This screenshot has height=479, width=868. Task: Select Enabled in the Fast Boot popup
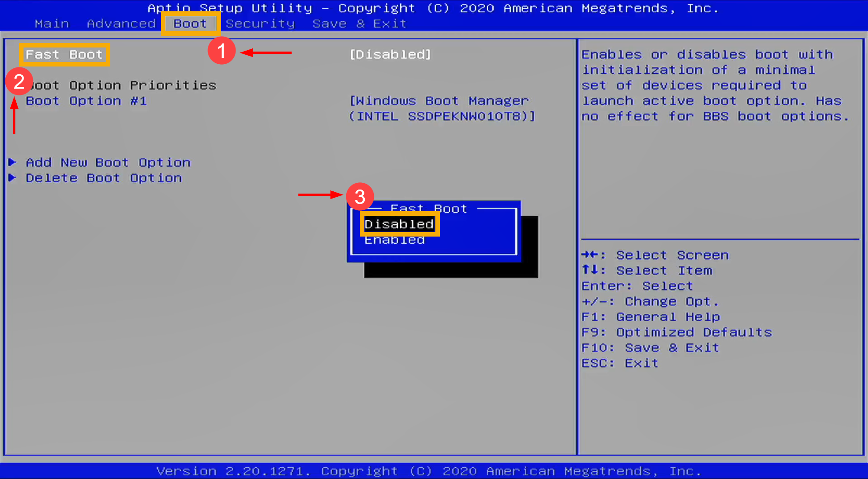394,239
